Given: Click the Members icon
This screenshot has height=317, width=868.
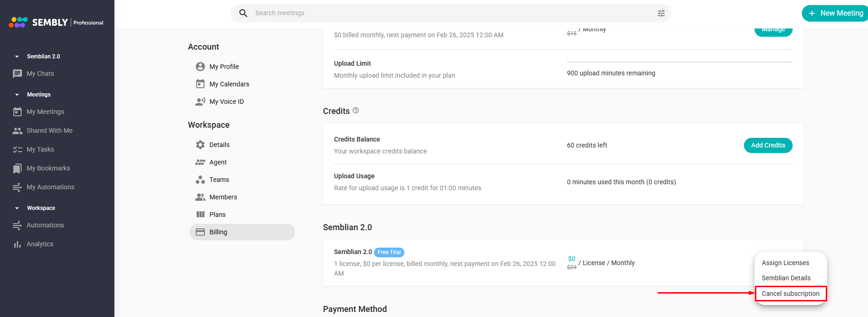Looking at the screenshot, I should (x=200, y=197).
